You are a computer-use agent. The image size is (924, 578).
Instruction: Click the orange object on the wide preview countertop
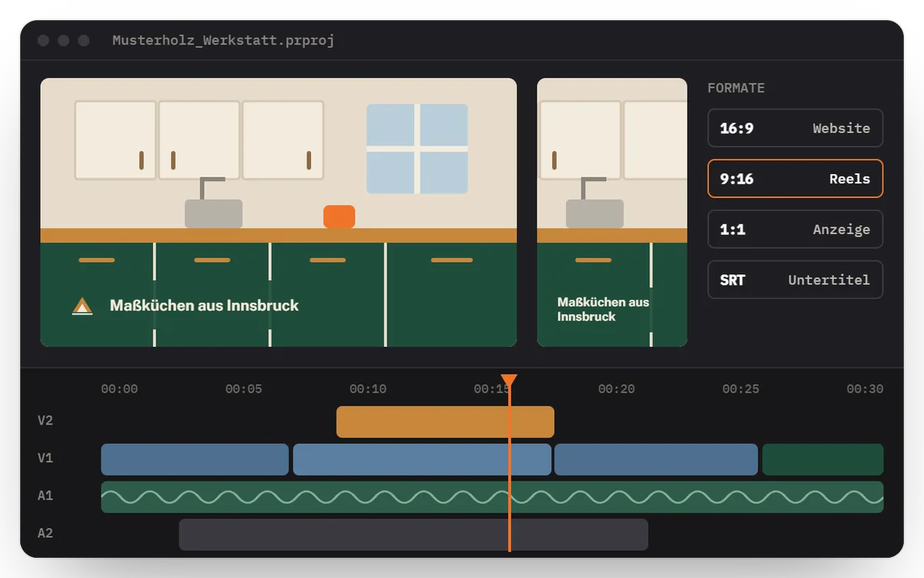[340, 217]
